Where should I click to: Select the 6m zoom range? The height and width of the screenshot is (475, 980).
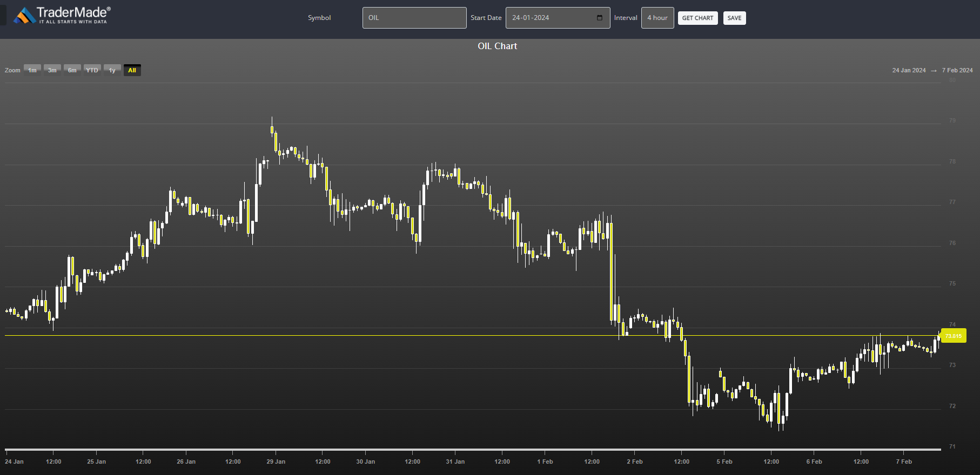(72, 70)
